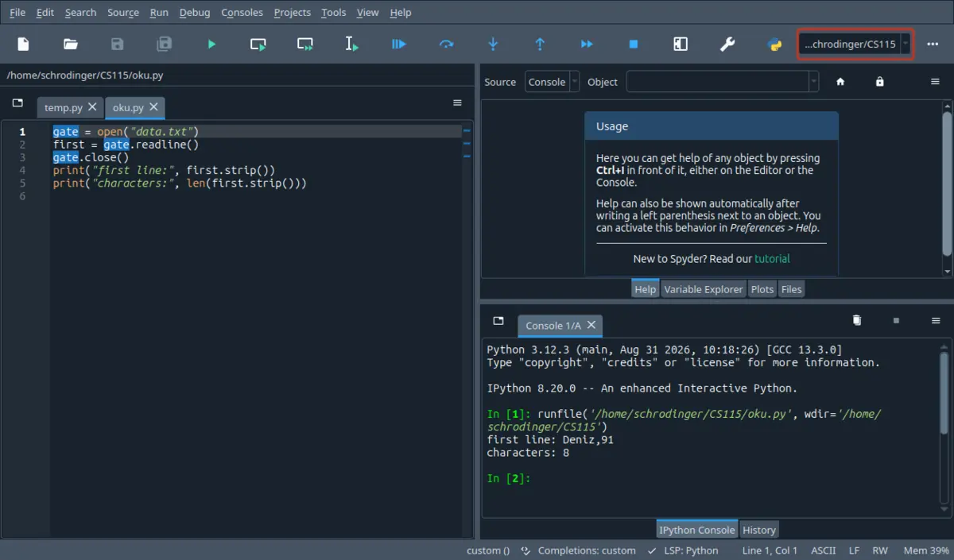Open the Edit menu
Screen dimensions: 954x560
click(x=45, y=12)
